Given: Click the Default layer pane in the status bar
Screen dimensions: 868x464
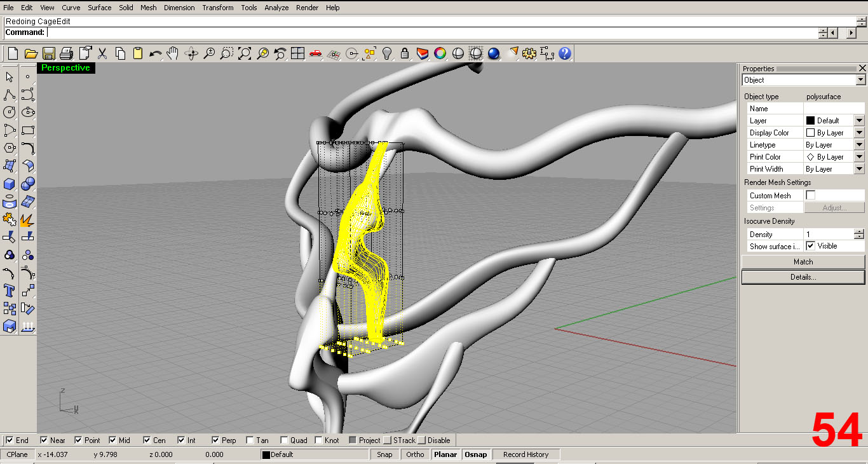Looking at the screenshot, I should pos(315,454).
